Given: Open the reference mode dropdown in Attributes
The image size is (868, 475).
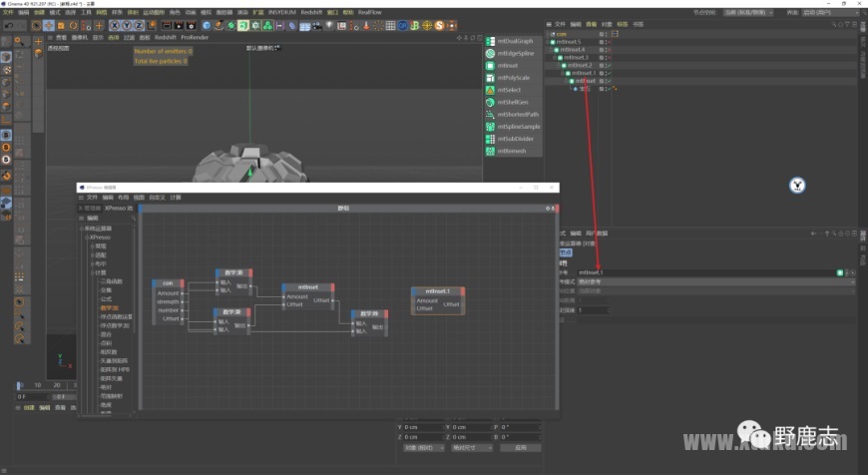Looking at the screenshot, I should (716, 281).
